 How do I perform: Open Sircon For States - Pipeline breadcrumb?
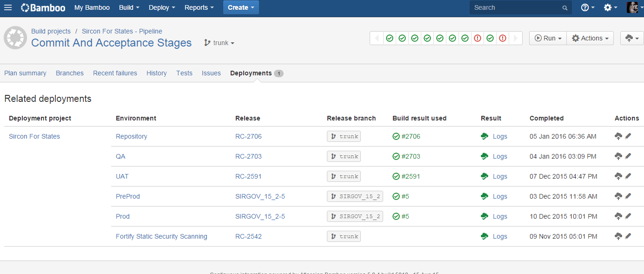pos(122,31)
